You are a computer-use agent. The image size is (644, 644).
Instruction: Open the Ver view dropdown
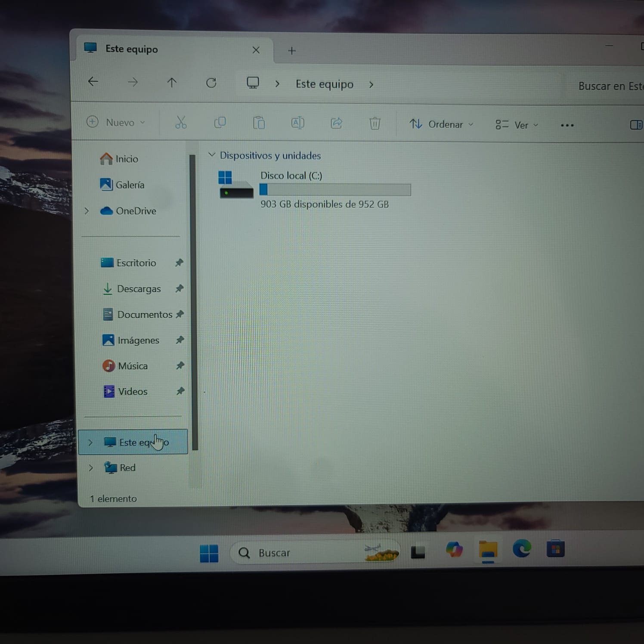pos(517,125)
